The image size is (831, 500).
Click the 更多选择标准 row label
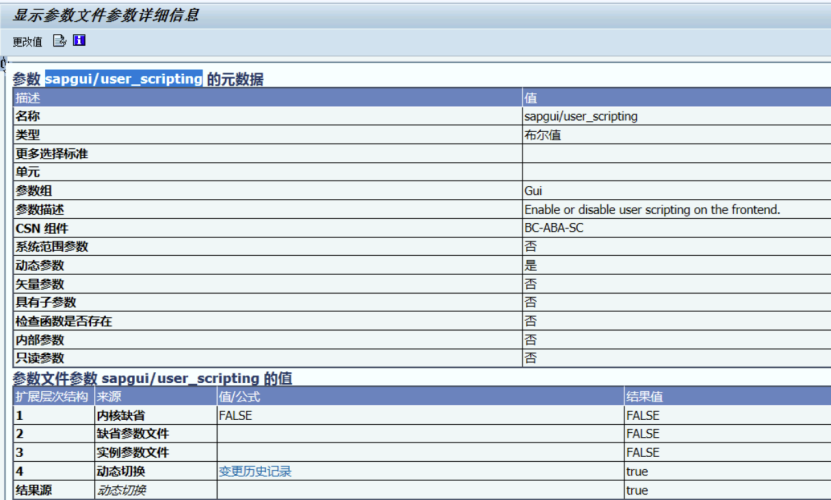[x=51, y=154]
